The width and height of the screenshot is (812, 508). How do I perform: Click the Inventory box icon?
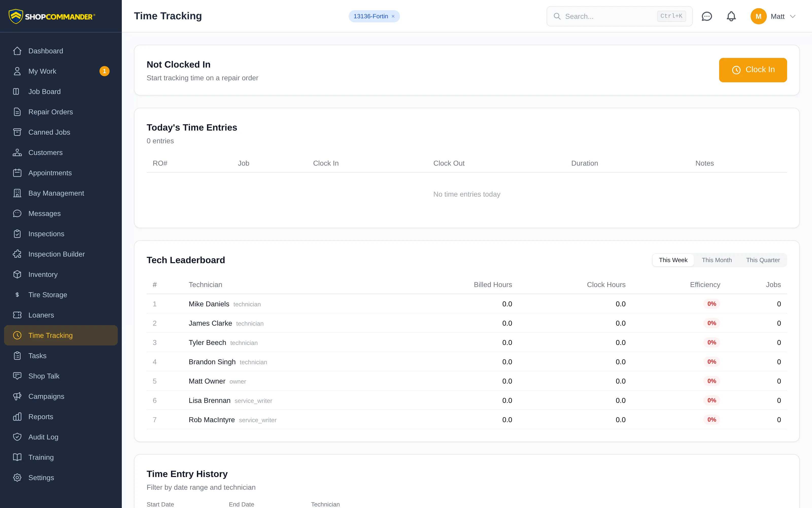[x=17, y=275]
